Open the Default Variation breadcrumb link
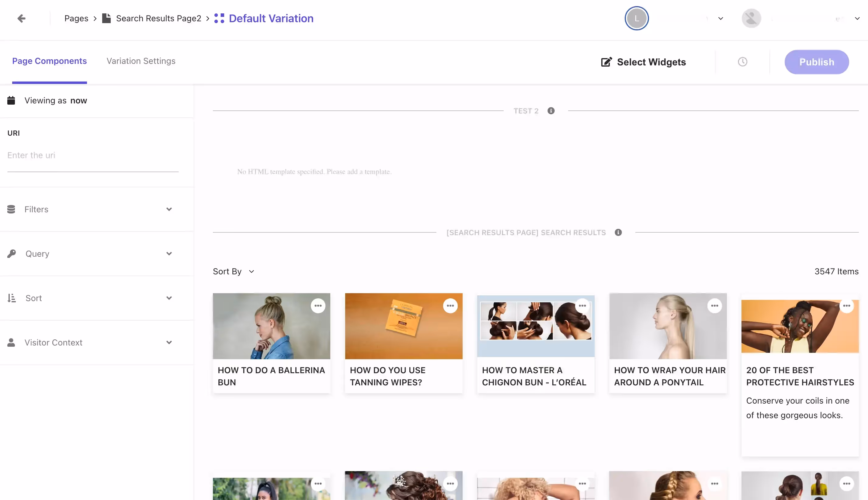Image resolution: width=868 pixels, height=500 pixels. [x=271, y=18]
